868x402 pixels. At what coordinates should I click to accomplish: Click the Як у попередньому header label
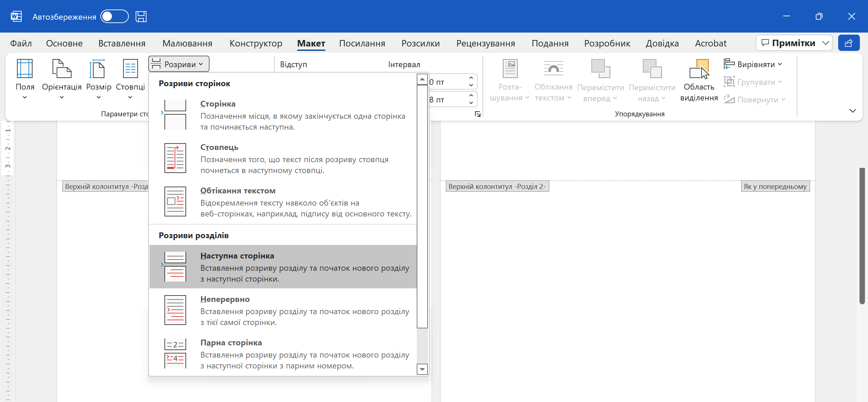coord(775,187)
